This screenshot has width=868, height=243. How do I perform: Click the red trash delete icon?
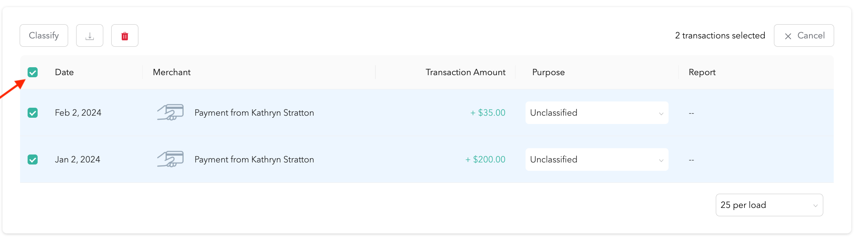coord(125,36)
